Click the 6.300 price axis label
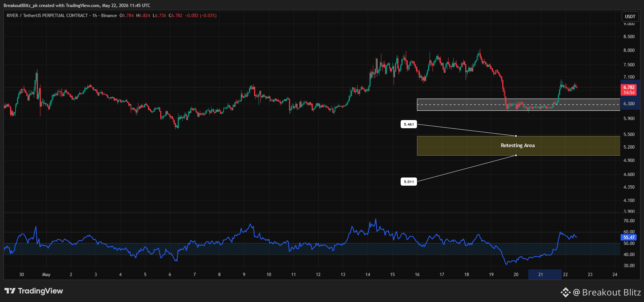 click(x=629, y=104)
